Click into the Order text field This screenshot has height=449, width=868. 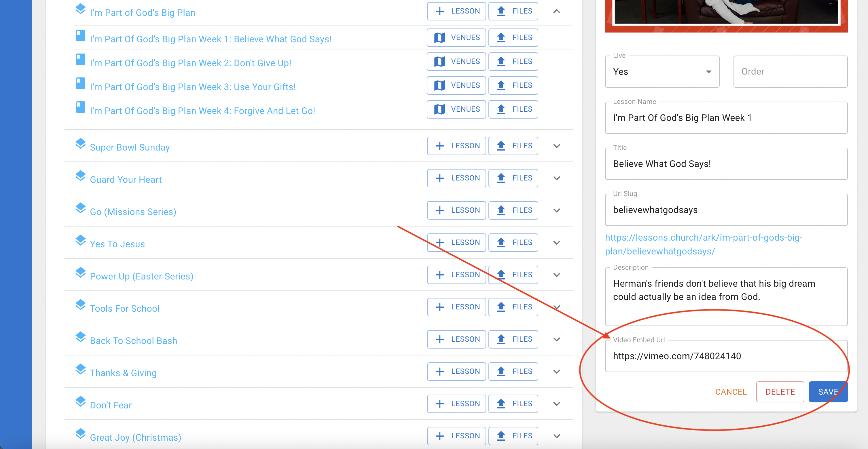[x=790, y=71]
